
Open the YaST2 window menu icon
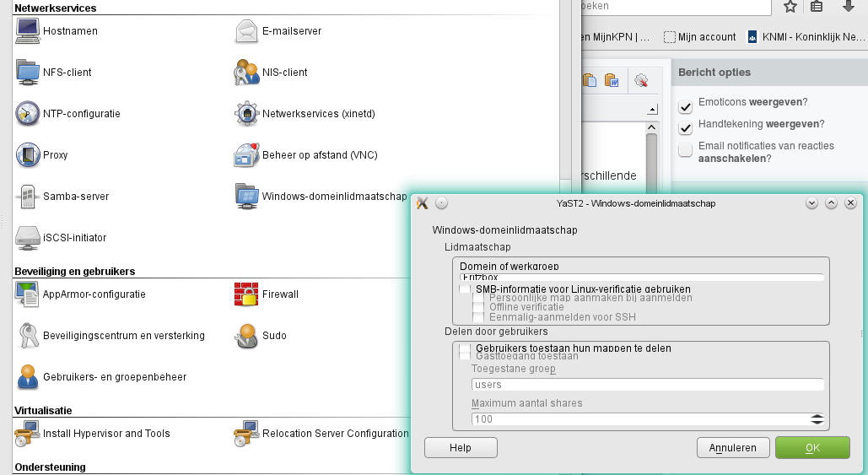(423, 203)
